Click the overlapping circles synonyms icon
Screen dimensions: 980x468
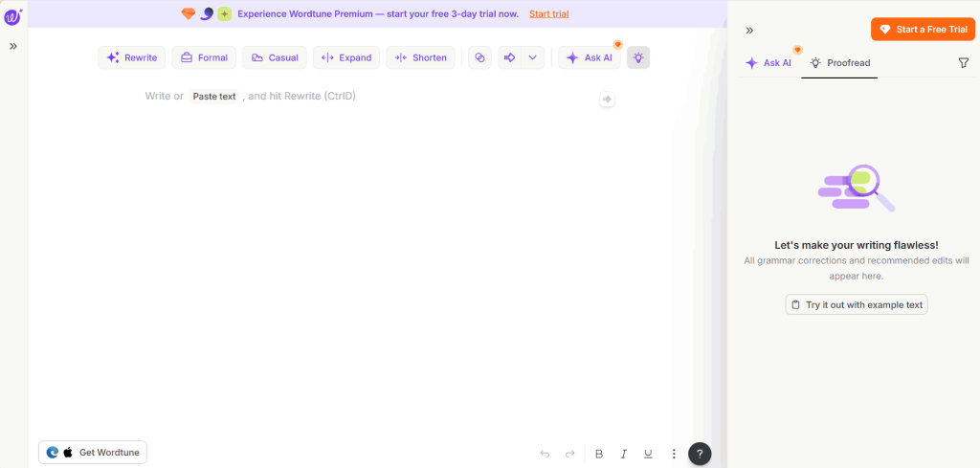[480, 57]
